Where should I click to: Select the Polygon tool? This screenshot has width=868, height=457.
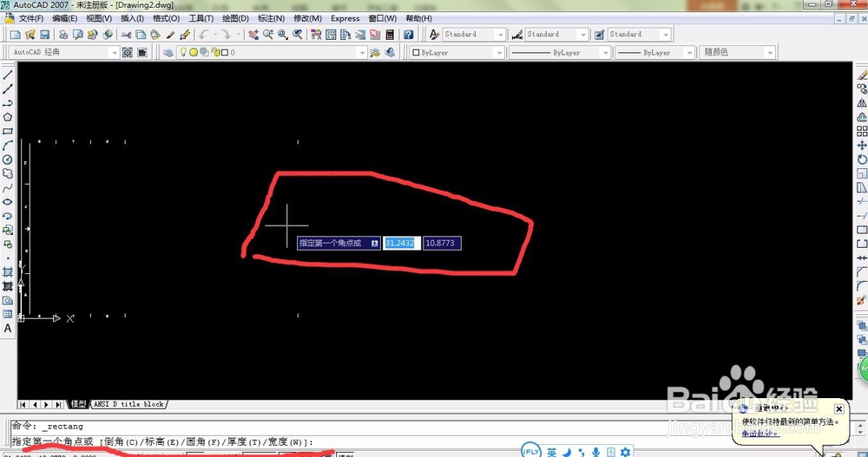coord(8,117)
